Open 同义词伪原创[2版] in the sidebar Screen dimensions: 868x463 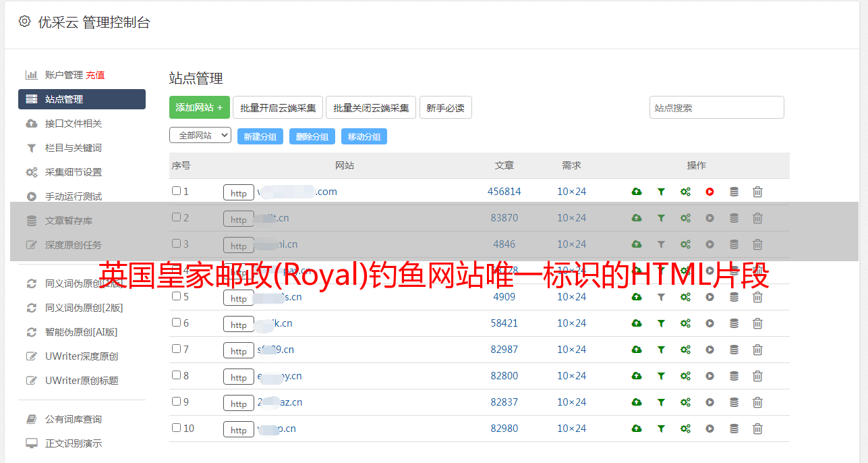(x=84, y=308)
